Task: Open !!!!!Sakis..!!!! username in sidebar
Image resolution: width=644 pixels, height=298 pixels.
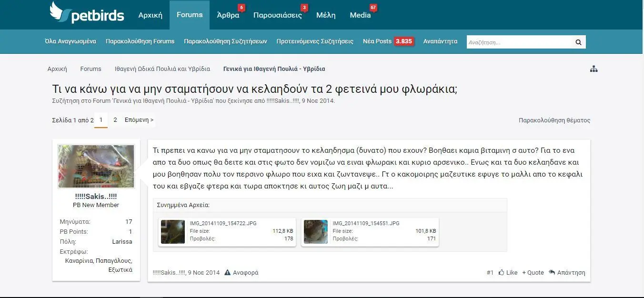Action: [x=96, y=196]
